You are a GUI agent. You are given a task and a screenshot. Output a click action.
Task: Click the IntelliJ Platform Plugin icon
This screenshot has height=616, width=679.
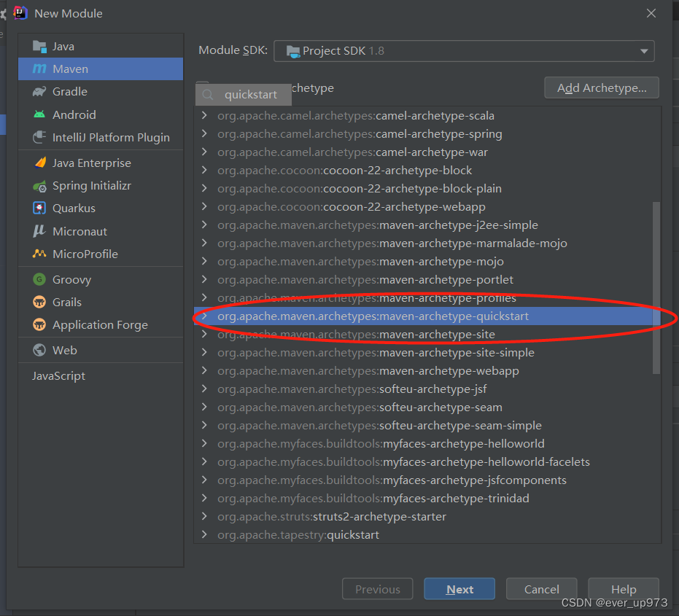pos(39,137)
